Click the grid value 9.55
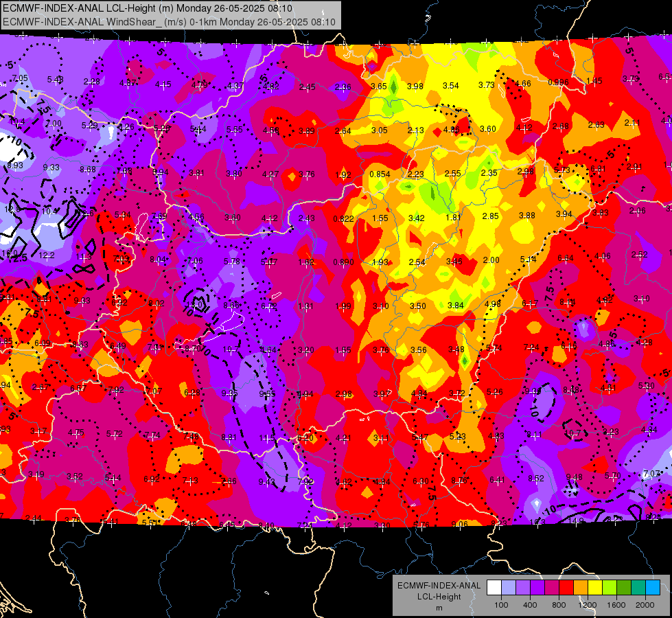 tap(267, 393)
